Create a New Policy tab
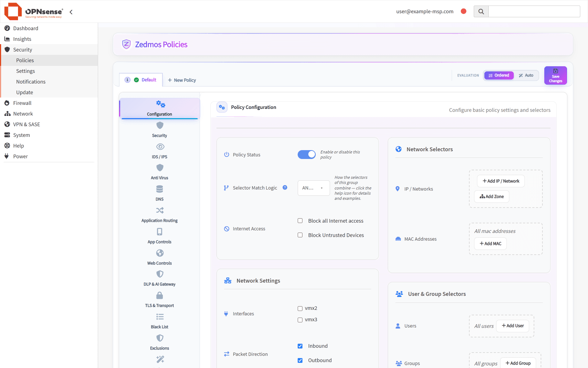This screenshot has height=368, width=588. (182, 80)
